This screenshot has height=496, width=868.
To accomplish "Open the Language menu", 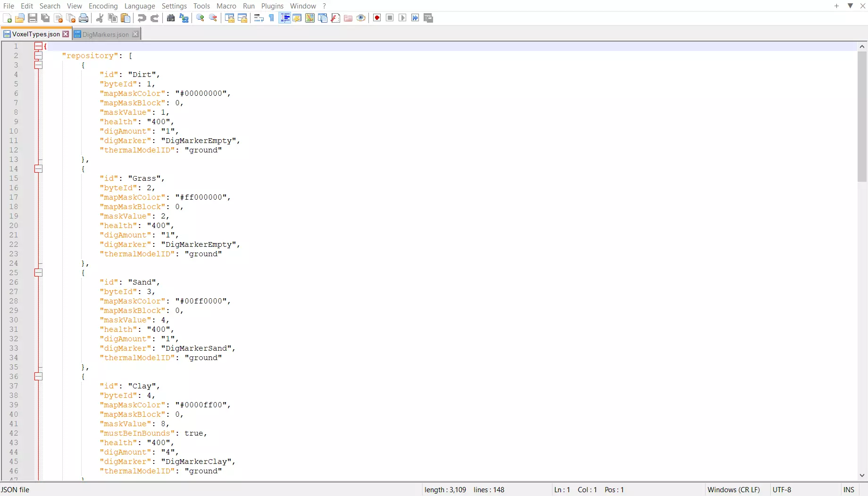I will coord(140,6).
